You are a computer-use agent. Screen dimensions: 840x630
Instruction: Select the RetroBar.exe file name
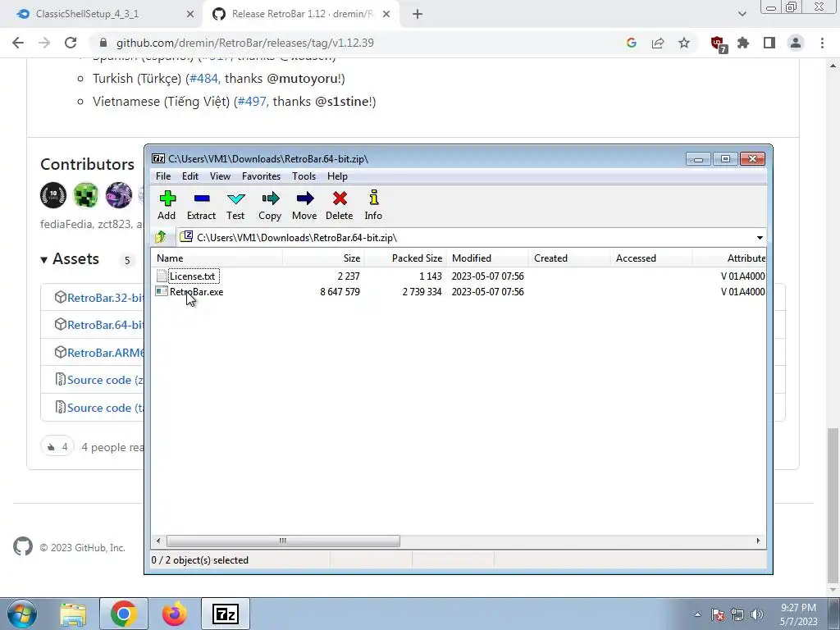197,291
